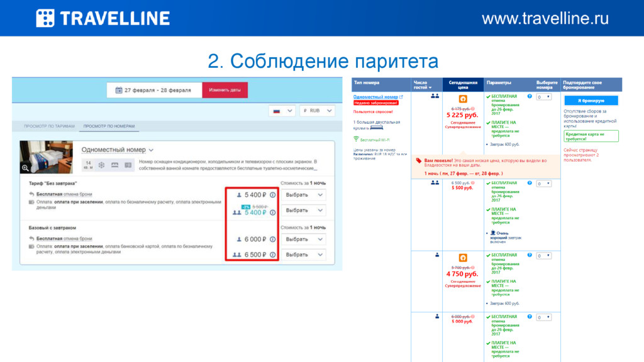Click the blue help icon in 4 750 руб. row

click(x=530, y=255)
